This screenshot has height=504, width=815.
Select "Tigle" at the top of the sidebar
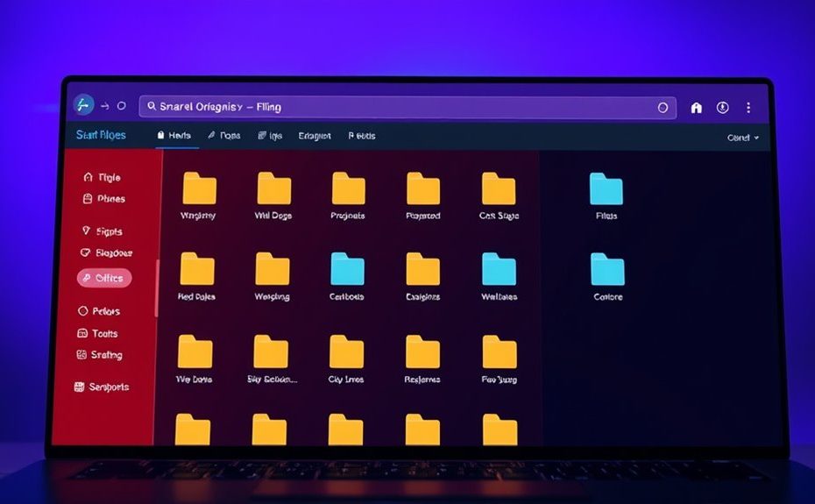tap(102, 177)
